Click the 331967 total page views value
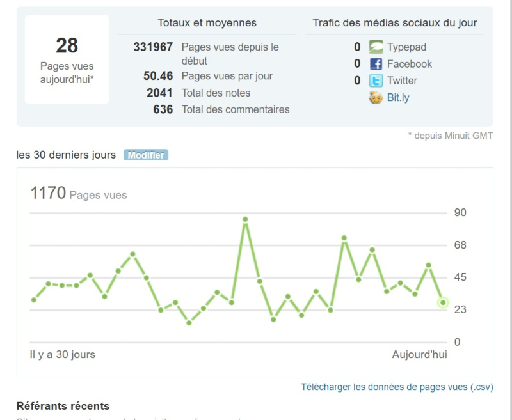 click(153, 47)
